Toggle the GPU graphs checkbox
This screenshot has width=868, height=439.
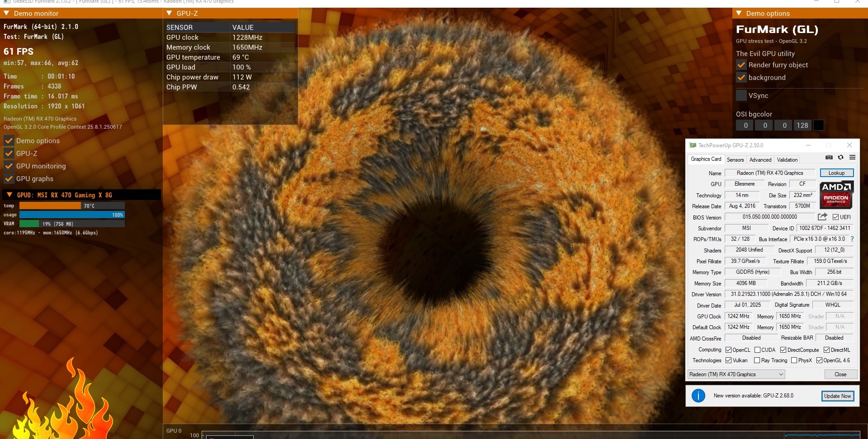point(9,179)
